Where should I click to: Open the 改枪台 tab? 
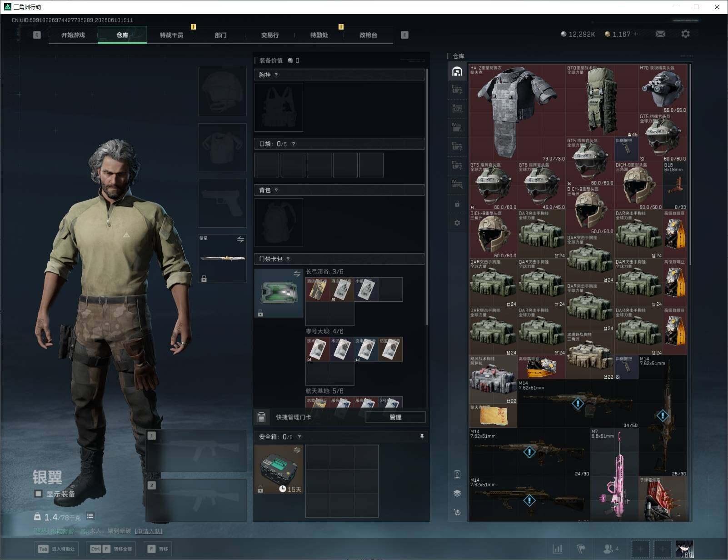368,35
